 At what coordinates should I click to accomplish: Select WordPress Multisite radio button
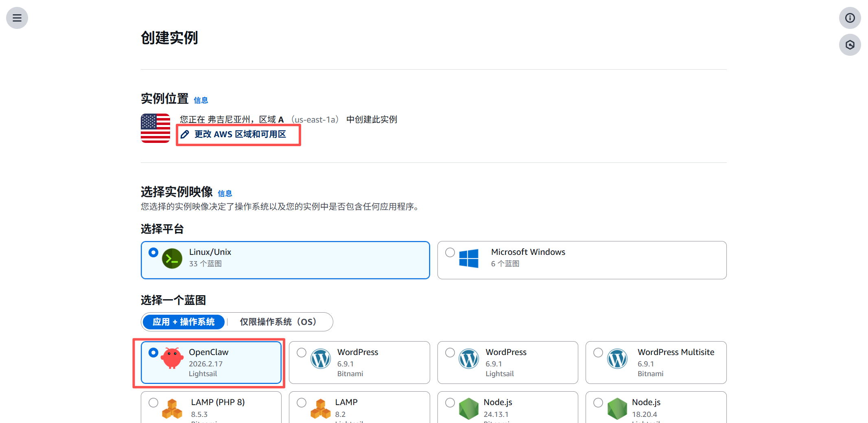click(x=598, y=353)
